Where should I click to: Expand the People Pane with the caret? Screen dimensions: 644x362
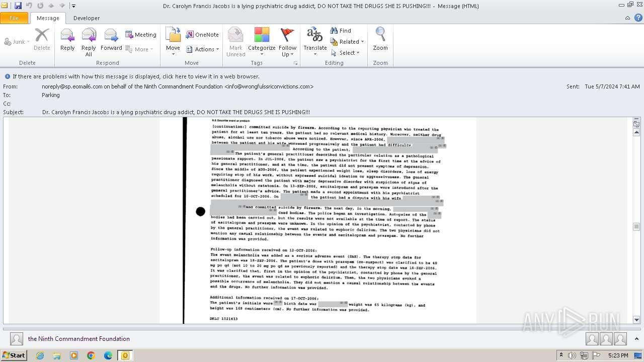pyautogui.click(x=637, y=339)
